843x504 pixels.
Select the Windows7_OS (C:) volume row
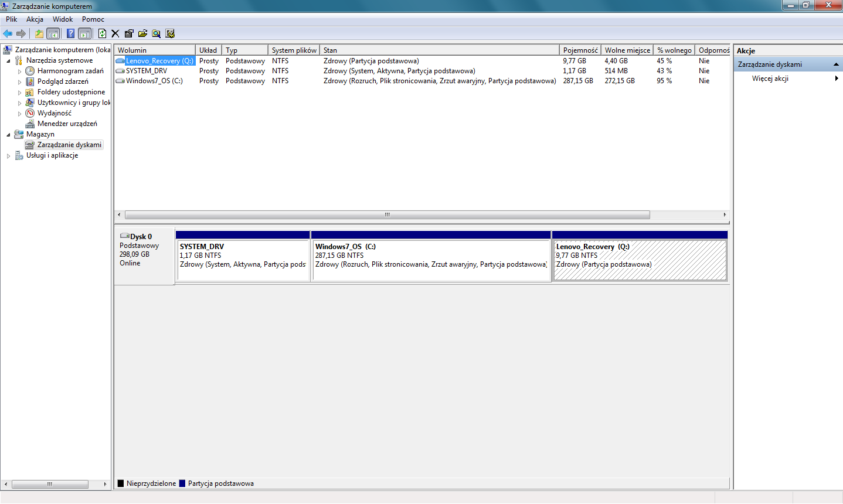[x=422, y=81]
